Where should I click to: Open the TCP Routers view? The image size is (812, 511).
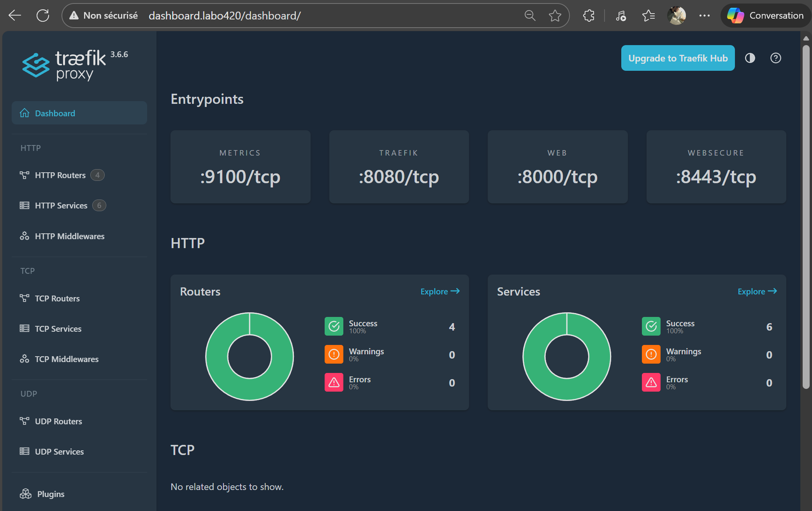pyautogui.click(x=57, y=298)
